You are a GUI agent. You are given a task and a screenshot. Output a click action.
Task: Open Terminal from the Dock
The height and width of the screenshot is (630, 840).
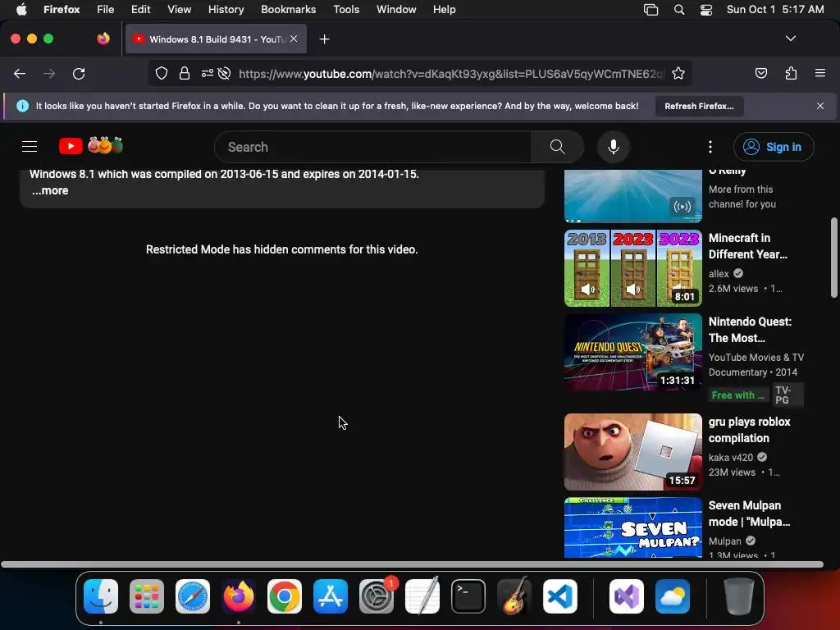tap(468, 596)
